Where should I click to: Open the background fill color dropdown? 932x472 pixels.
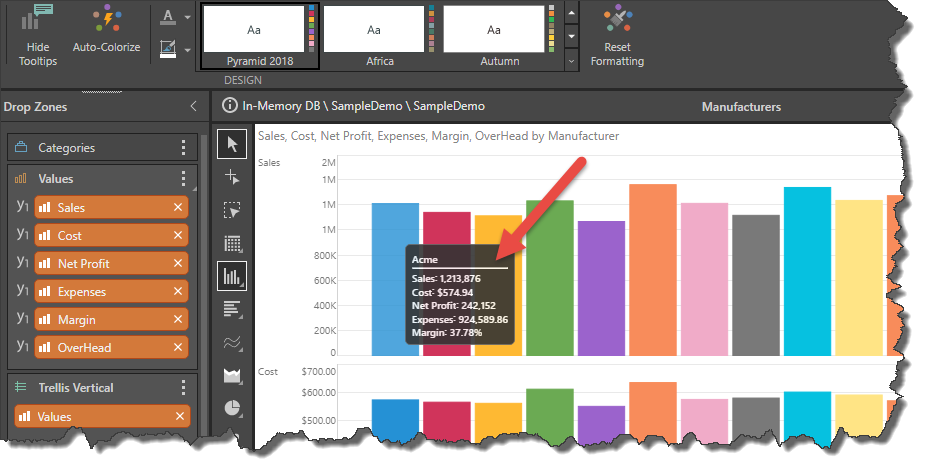click(x=187, y=48)
